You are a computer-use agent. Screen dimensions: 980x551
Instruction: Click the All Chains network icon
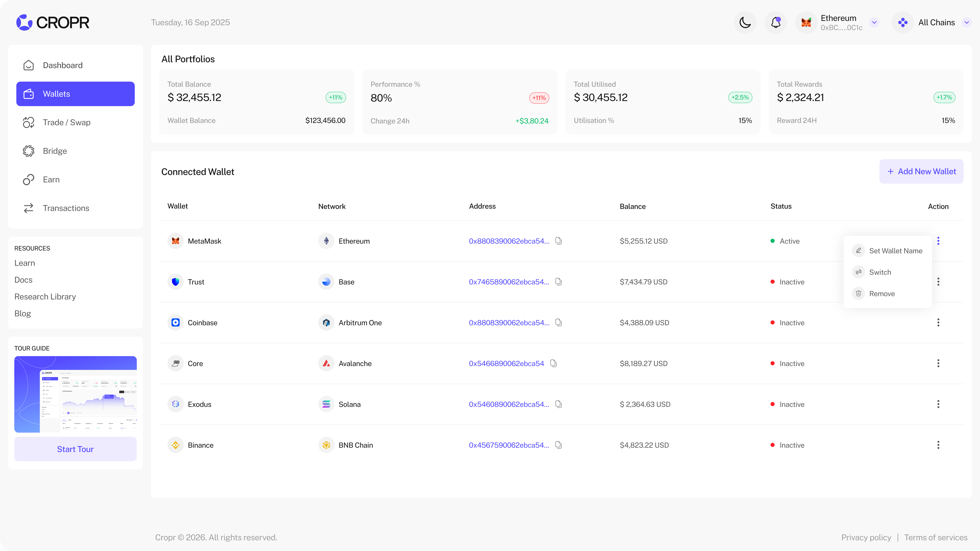(x=903, y=22)
